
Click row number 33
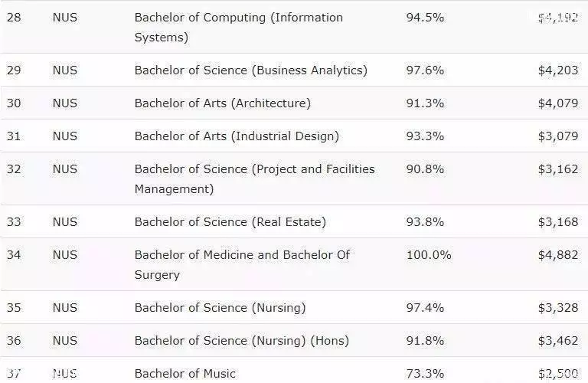tap(14, 221)
